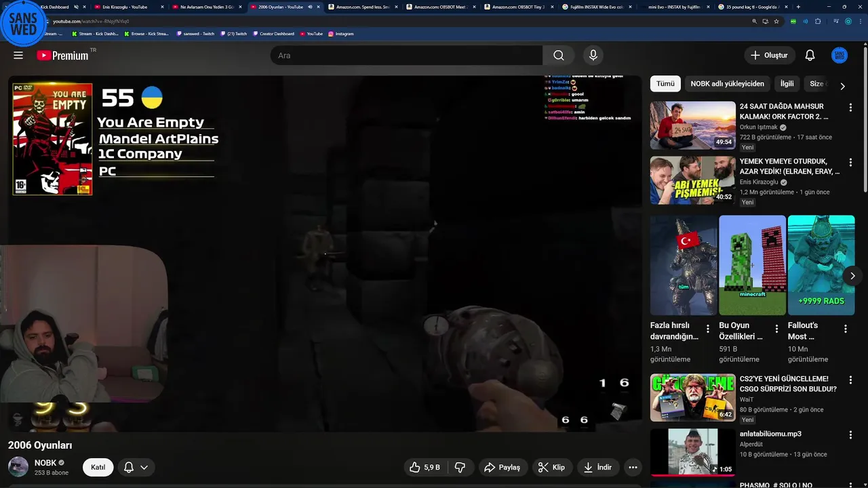Open CS2'YE YENİ GÜNCELLEME thumbnail
The width and height of the screenshot is (868, 488).
pyautogui.click(x=692, y=397)
